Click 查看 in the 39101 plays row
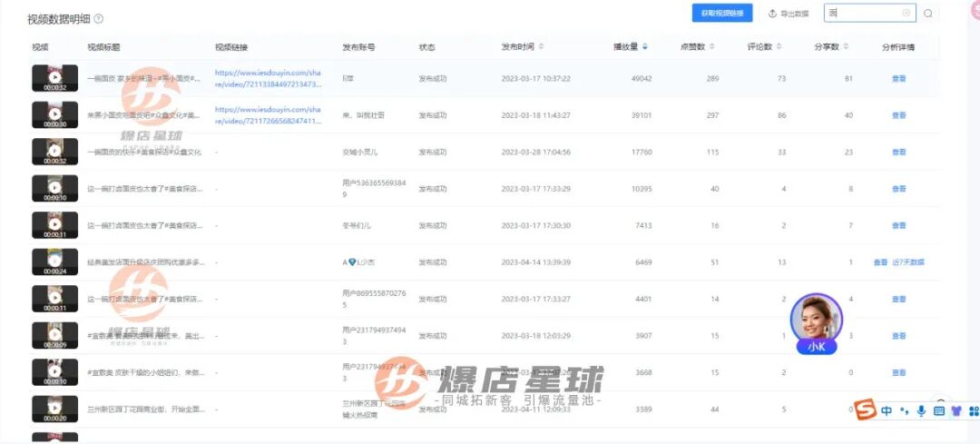This screenshot has width=980, height=444. (x=898, y=115)
